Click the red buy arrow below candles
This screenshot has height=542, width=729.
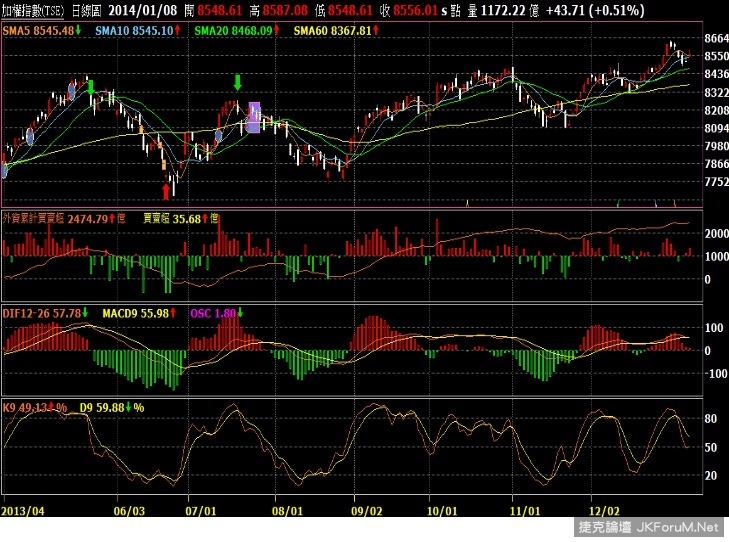[x=166, y=190]
